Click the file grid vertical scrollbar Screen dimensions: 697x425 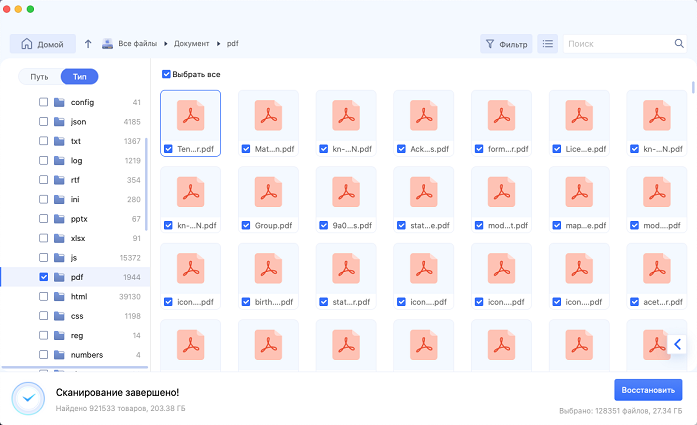pyautogui.click(x=693, y=87)
